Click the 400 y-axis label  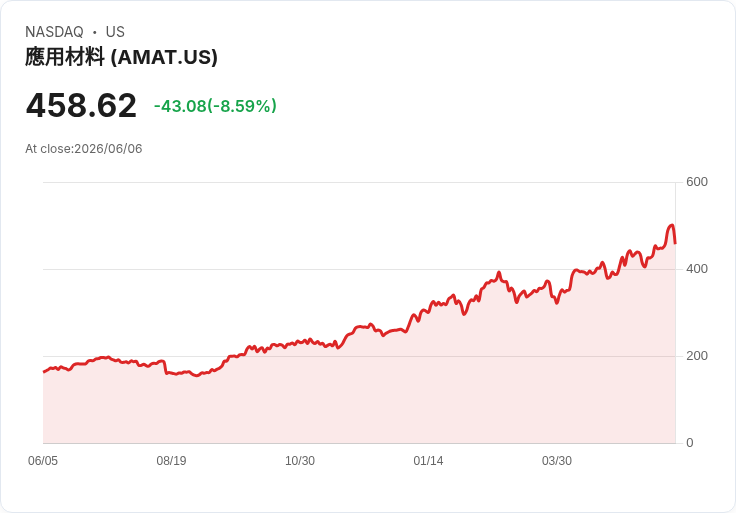tap(697, 269)
